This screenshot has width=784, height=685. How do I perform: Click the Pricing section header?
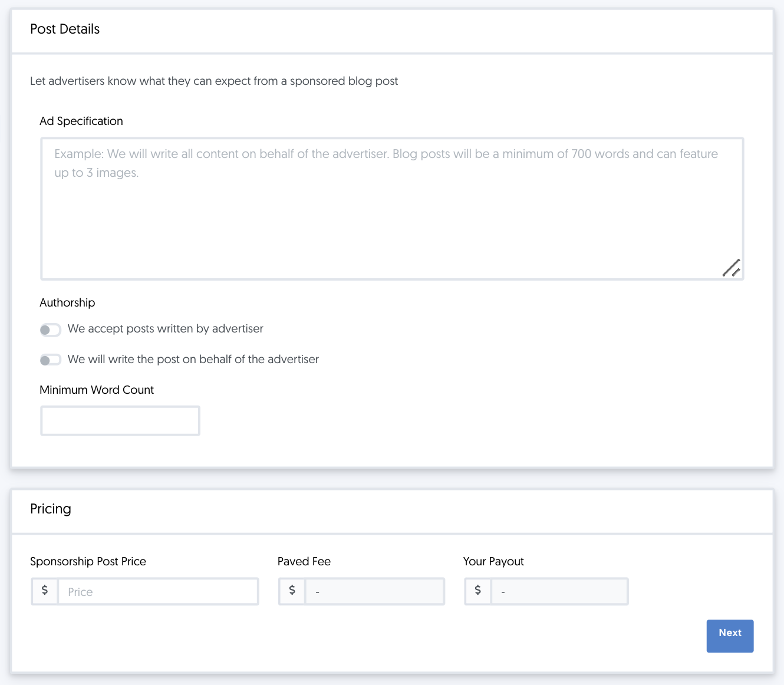pos(51,509)
